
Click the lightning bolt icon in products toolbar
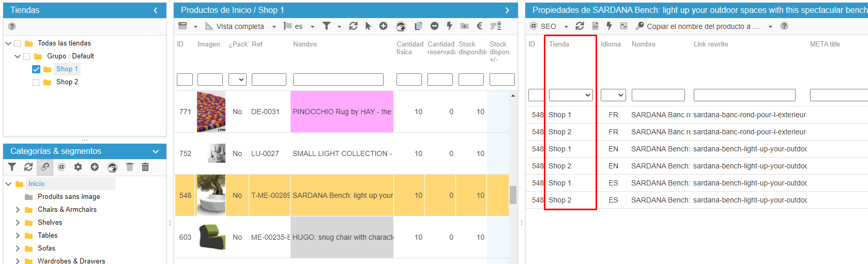pos(449,26)
